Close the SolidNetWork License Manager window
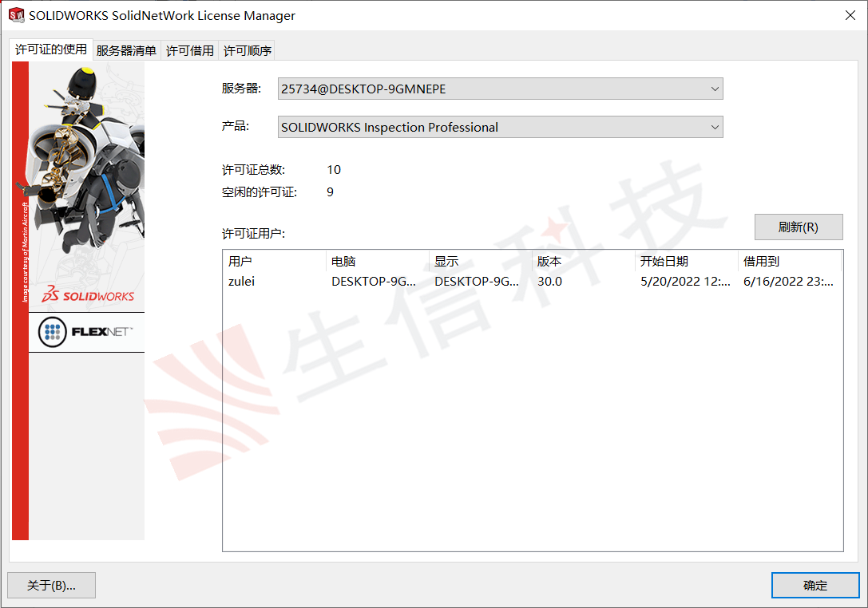 coord(850,15)
